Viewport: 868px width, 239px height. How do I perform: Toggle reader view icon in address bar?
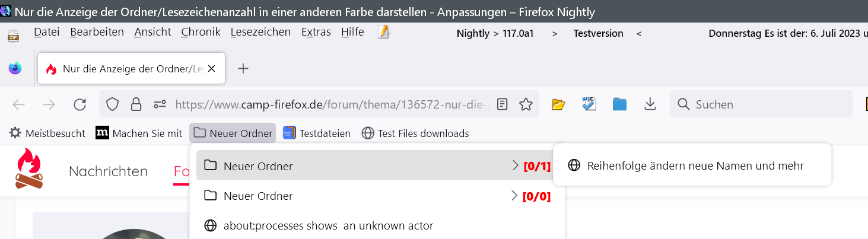coord(503,105)
